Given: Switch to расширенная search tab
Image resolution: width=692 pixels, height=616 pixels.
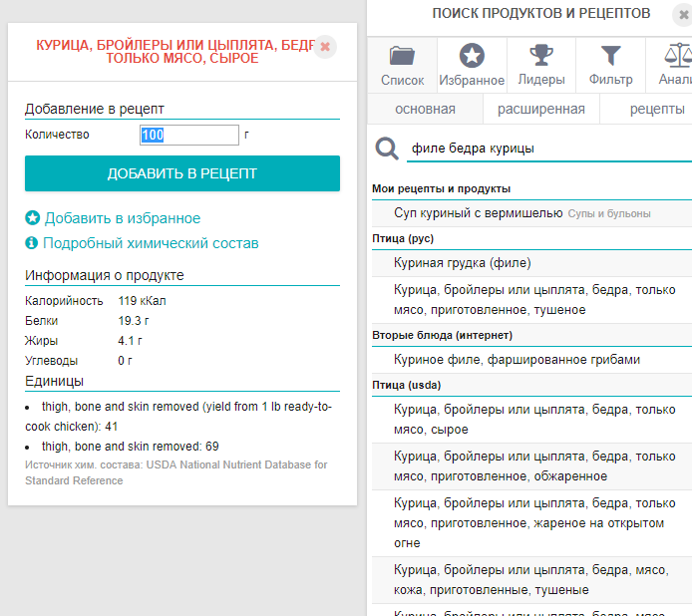Looking at the screenshot, I should (x=541, y=109).
